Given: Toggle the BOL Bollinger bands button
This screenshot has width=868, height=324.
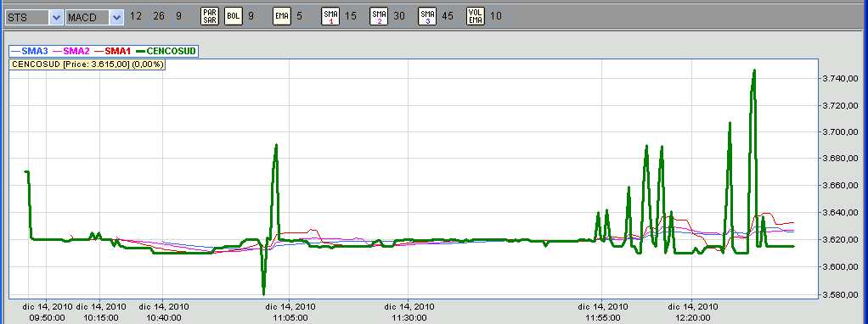Looking at the screenshot, I should pos(234,16).
